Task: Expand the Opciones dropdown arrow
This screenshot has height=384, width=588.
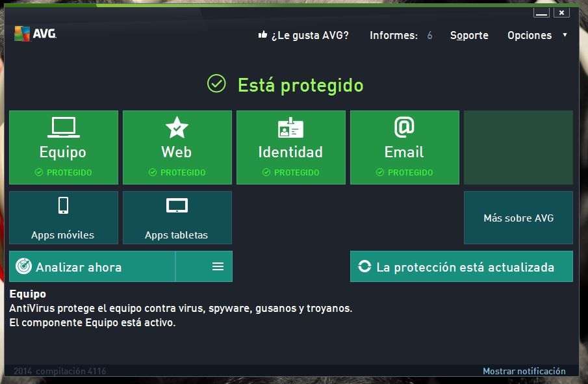Action: pyautogui.click(x=565, y=35)
